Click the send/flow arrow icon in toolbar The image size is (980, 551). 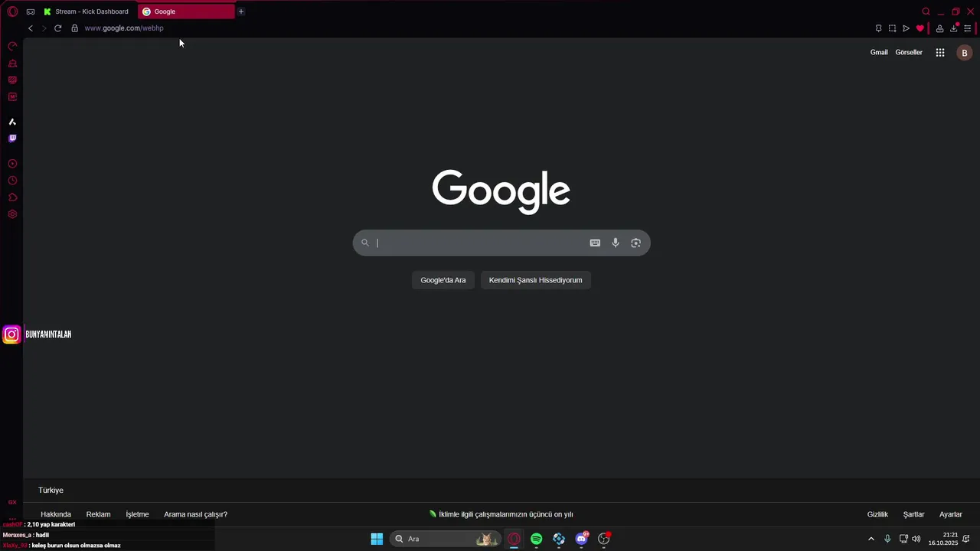[x=906, y=28]
